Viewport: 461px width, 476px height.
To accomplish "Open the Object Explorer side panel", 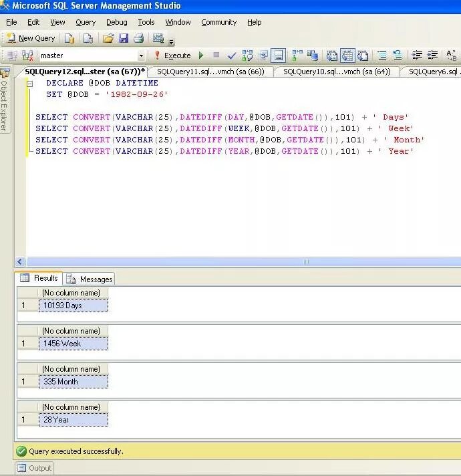I will [x=5, y=100].
